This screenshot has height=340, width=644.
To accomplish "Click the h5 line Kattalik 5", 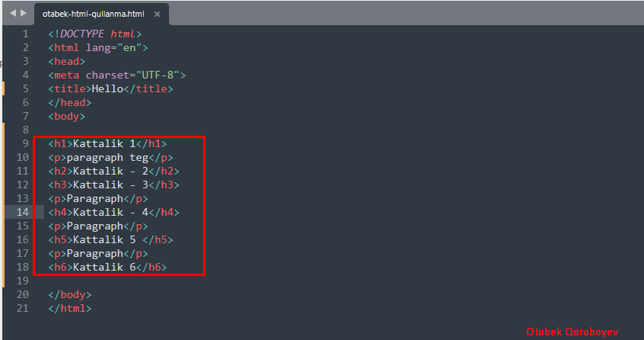I will point(110,239).
